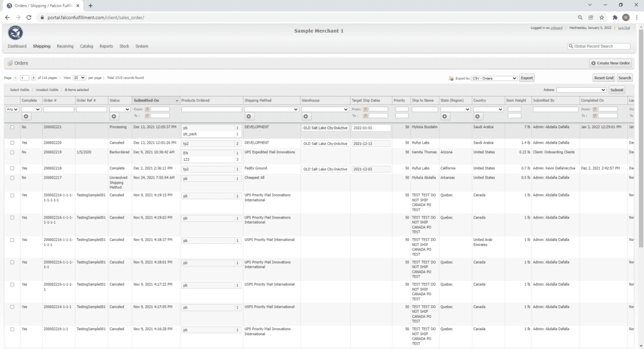Open the browser extensions puzzle icon
The image size is (644, 349).
(615, 18)
